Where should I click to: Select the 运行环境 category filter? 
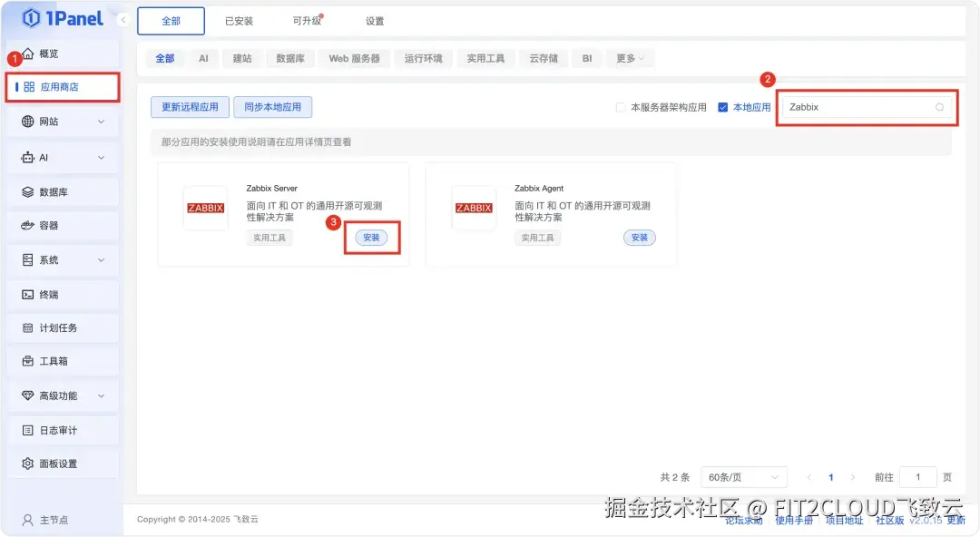pyautogui.click(x=423, y=58)
